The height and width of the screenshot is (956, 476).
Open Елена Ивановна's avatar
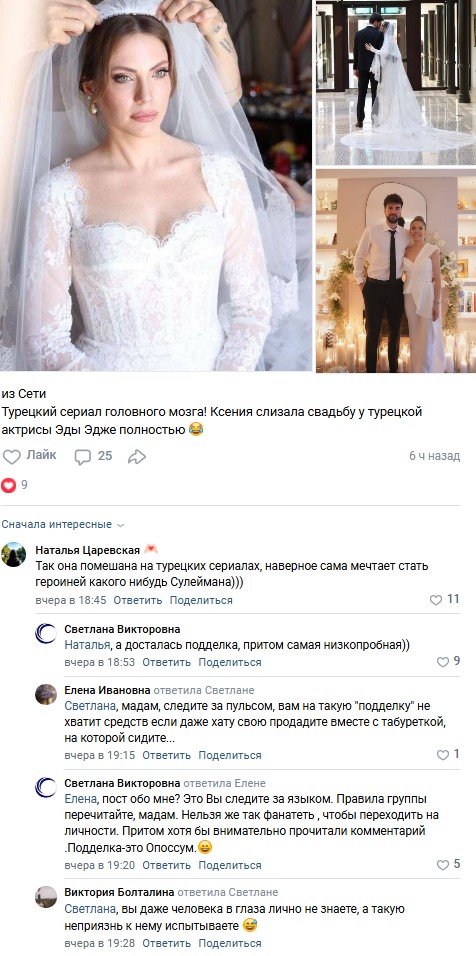[x=46, y=694]
